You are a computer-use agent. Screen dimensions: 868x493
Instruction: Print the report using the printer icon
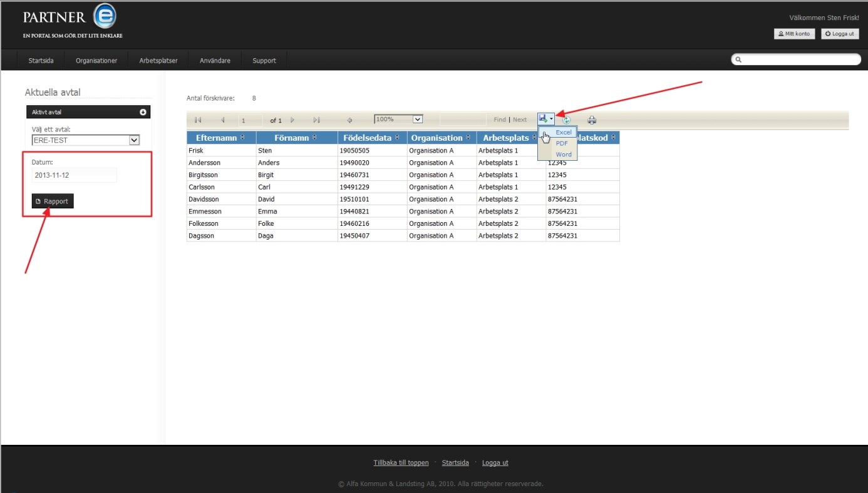(x=592, y=120)
